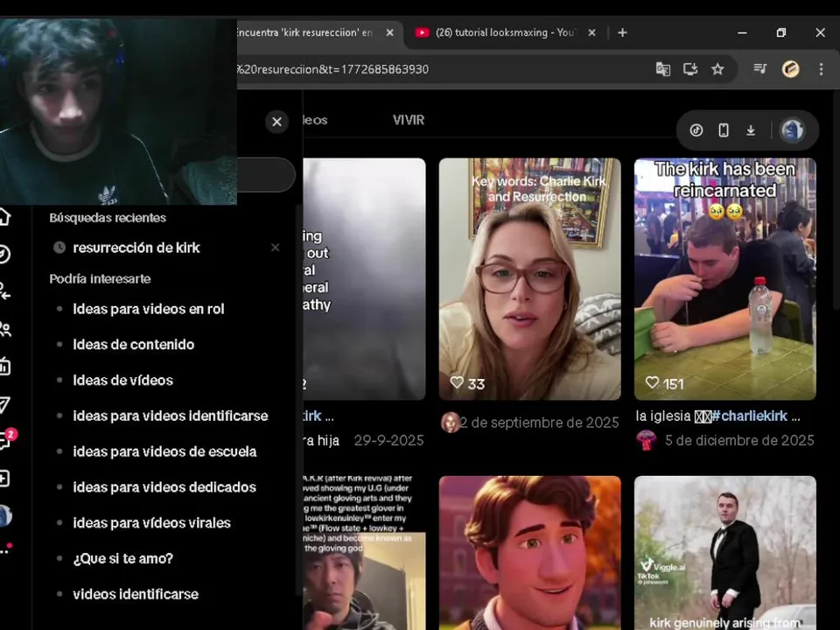Open the LIVE sidebar icon

5,367
